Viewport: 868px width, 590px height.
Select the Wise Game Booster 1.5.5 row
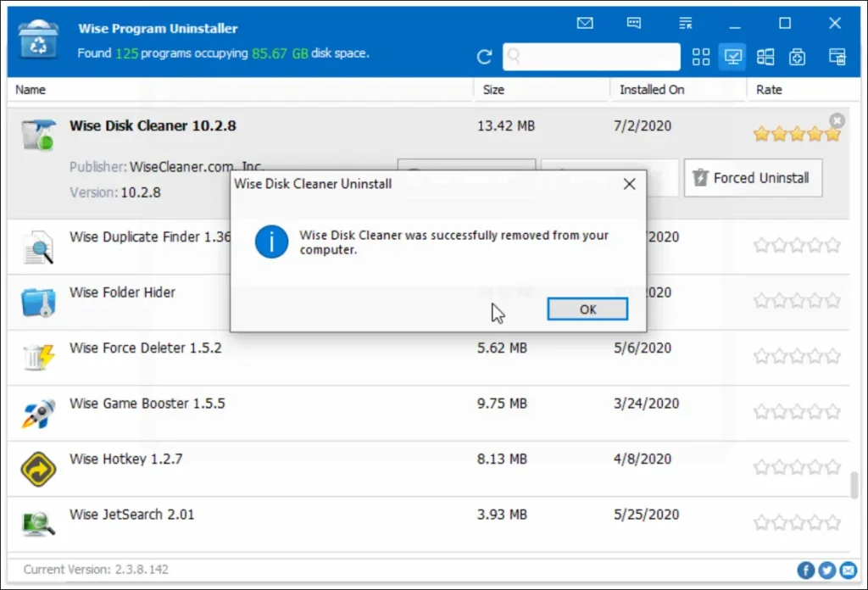click(x=428, y=414)
